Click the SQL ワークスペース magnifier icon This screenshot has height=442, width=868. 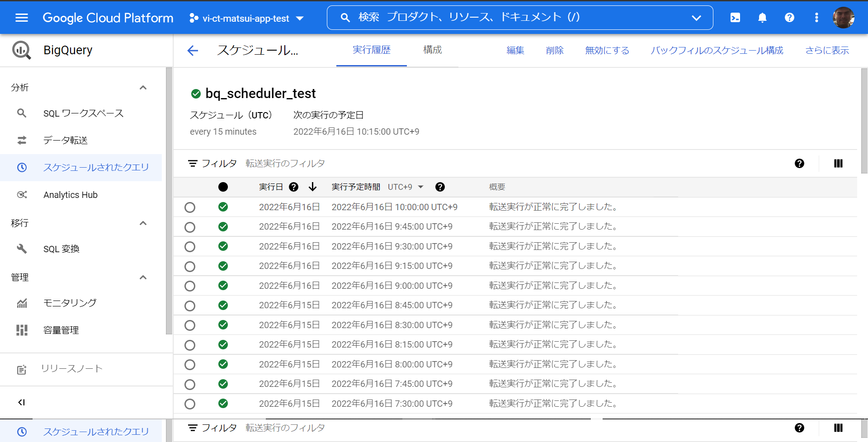[21, 113]
